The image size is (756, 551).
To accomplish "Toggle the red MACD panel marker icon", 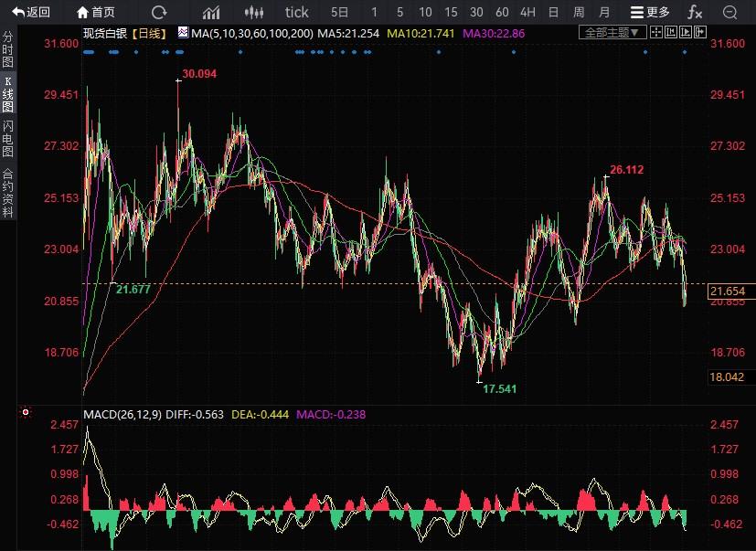I will [x=26, y=414].
